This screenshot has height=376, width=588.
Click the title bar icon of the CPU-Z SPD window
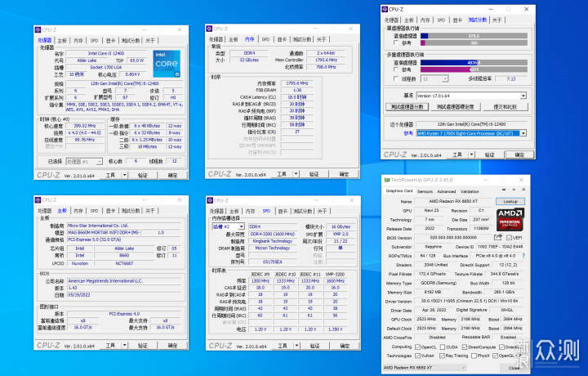pyautogui.click(x=210, y=200)
